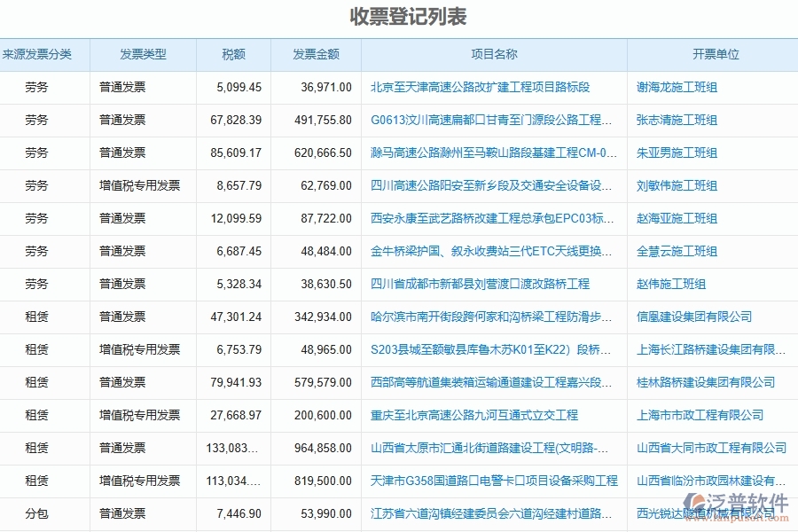
Task: Click the 全慧云施工班组 billing unit link
Action: point(677,251)
